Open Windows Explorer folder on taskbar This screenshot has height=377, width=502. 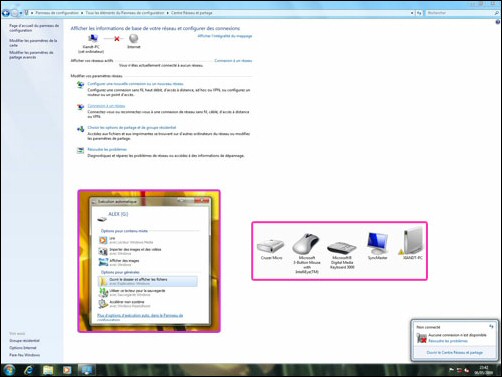click(48, 370)
